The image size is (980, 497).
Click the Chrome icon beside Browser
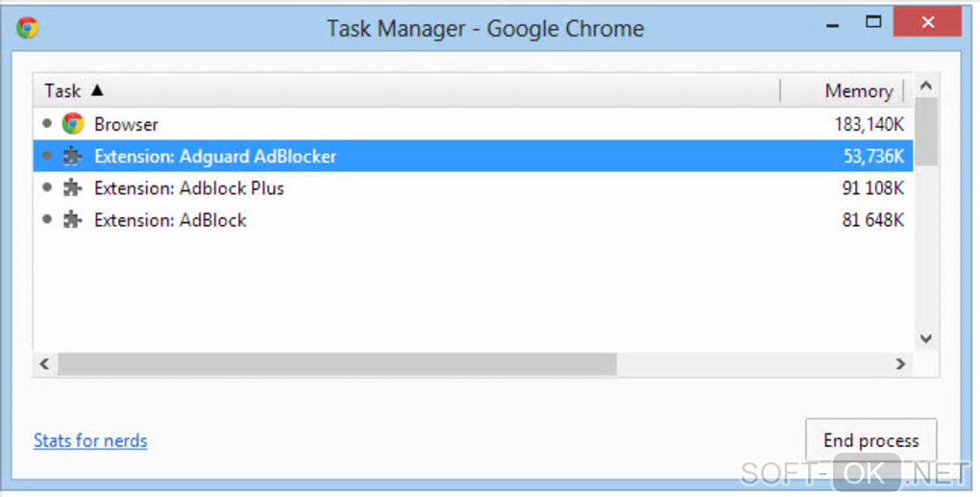pos(72,124)
